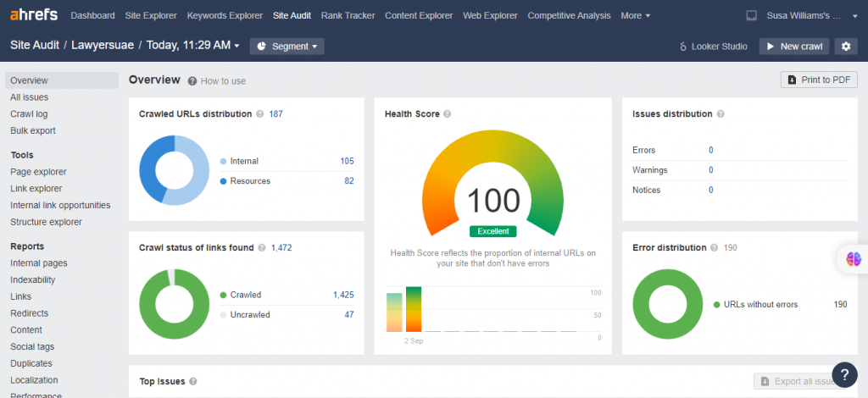868x398 pixels.
Task: Open Crawl log in the sidebar
Action: [x=29, y=113]
